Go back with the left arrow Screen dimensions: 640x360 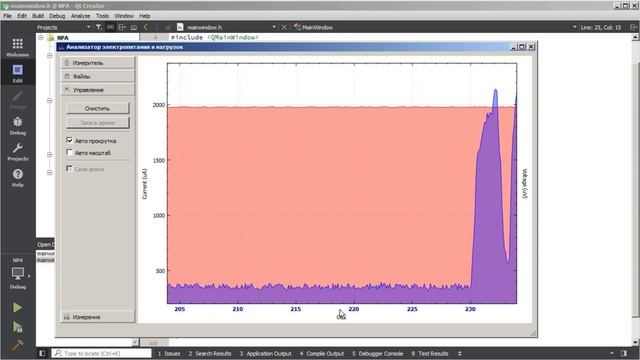click(x=146, y=27)
